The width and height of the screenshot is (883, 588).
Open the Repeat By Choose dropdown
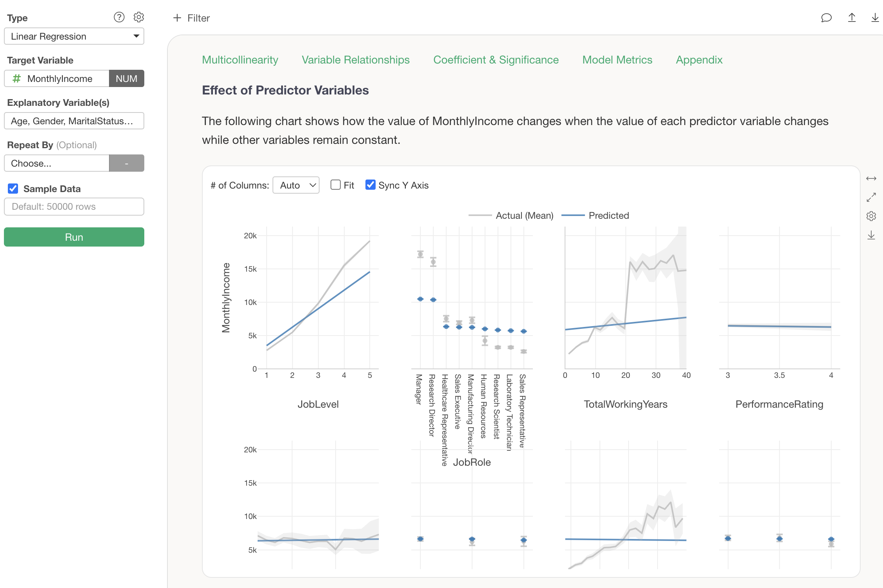pos(57,163)
